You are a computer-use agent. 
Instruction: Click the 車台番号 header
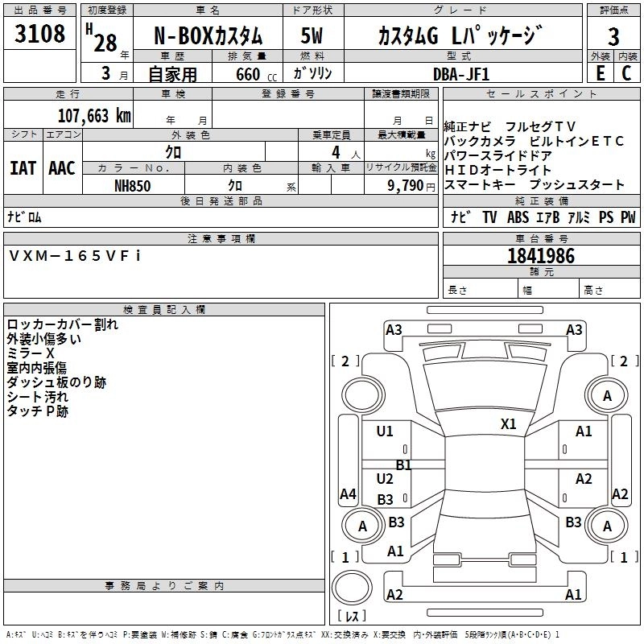[541, 238]
